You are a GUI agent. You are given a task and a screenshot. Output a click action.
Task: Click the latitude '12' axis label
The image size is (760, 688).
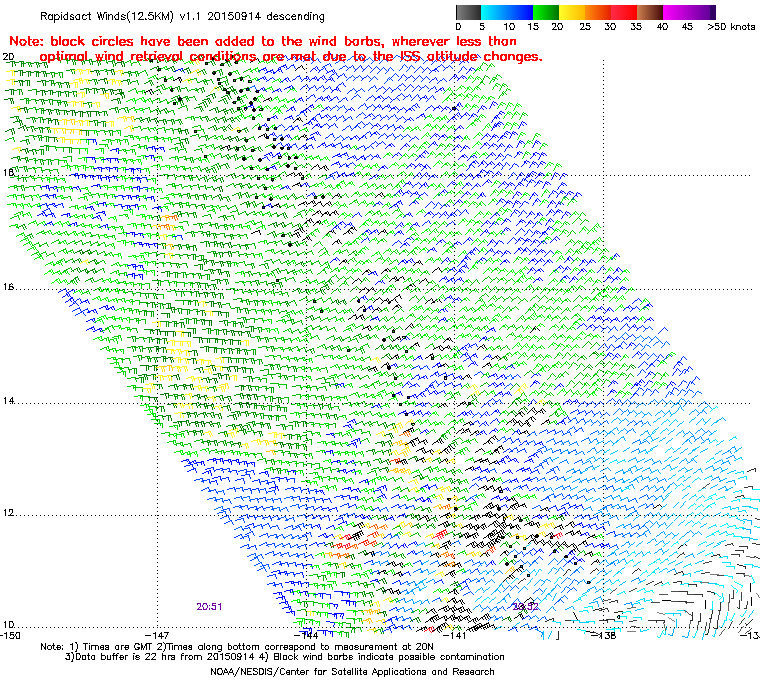click(8, 513)
